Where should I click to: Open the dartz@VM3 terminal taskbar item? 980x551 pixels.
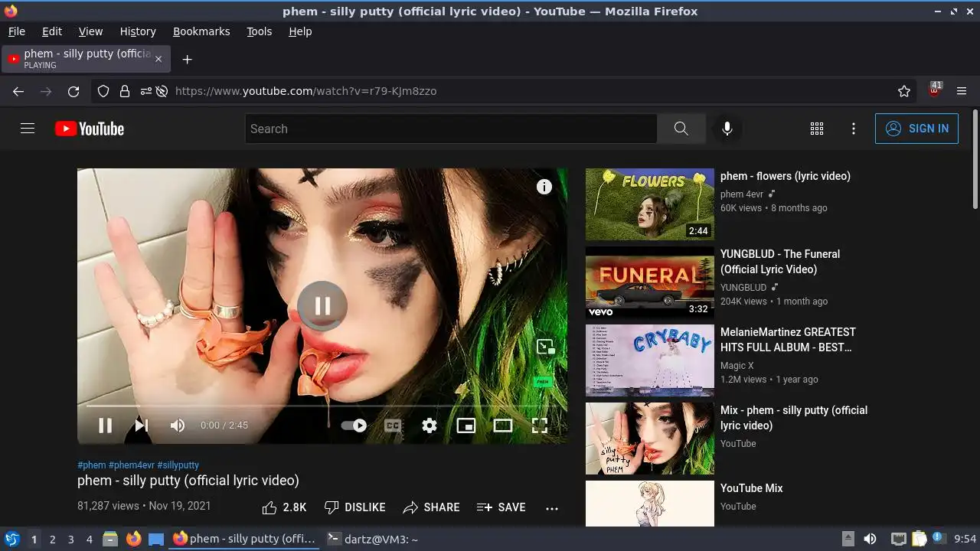coord(374,540)
